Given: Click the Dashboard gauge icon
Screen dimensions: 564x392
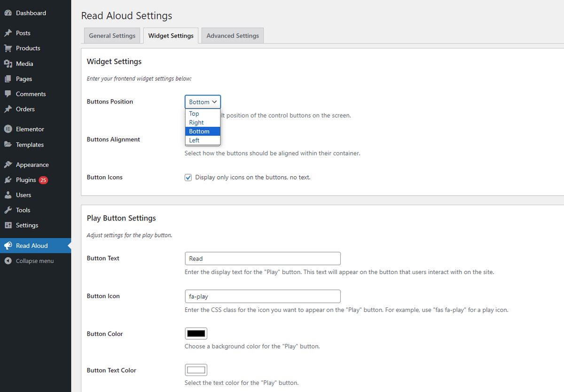Looking at the screenshot, I should pyautogui.click(x=8, y=13).
